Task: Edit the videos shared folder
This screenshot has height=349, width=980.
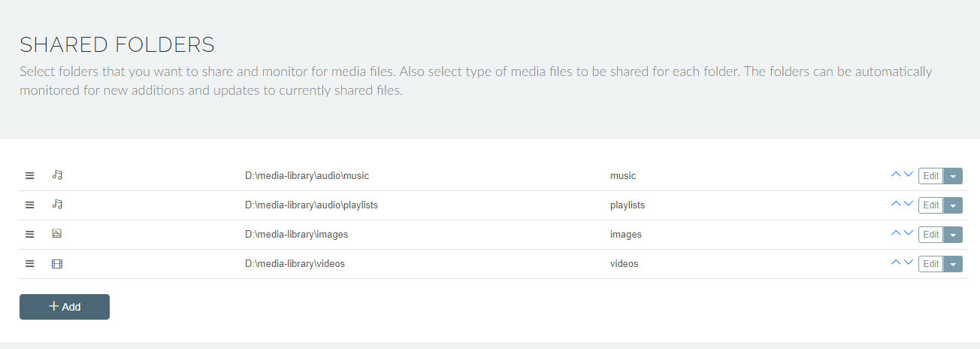Action: pyautogui.click(x=930, y=264)
